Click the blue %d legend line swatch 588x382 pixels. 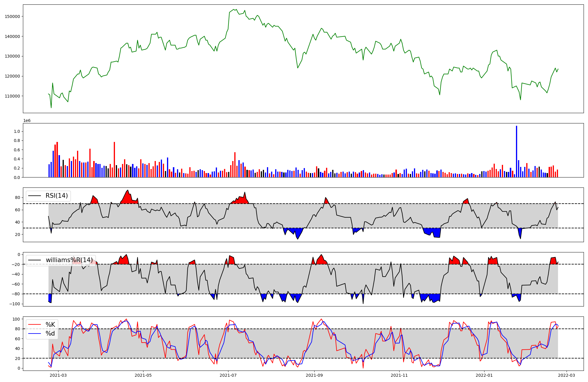click(x=34, y=334)
